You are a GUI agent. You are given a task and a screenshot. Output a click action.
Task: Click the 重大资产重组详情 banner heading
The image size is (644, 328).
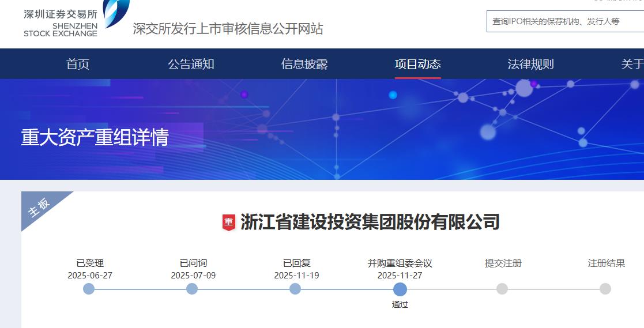(x=95, y=137)
